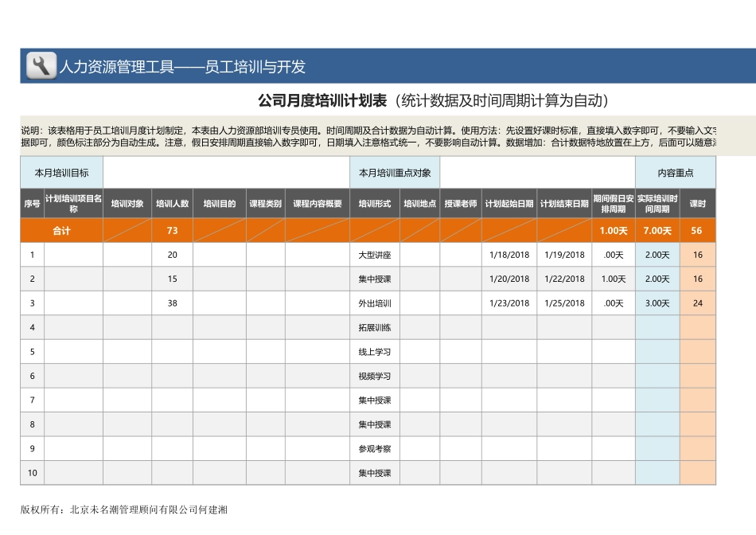This screenshot has width=756, height=535.
Task: Click the 大型讲座 training format cell
Action: click(x=375, y=255)
